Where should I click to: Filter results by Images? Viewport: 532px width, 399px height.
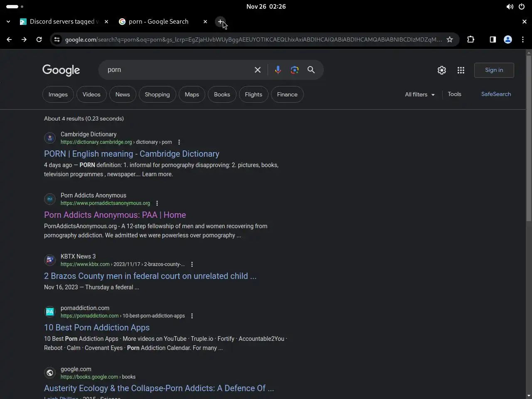point(58,94)
